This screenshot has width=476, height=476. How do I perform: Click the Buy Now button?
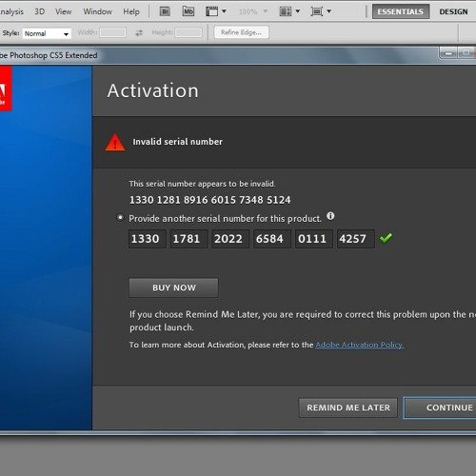coord(173,288)
